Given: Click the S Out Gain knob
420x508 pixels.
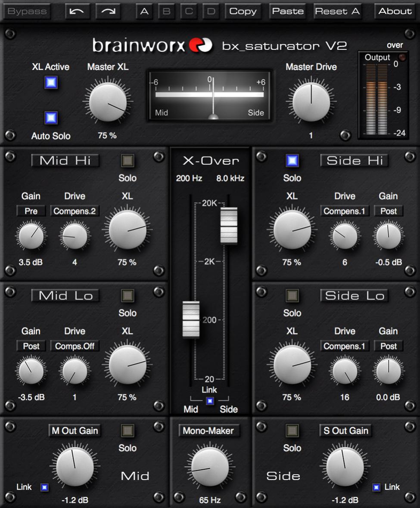Looking at the screenshot, I should 345,467.
